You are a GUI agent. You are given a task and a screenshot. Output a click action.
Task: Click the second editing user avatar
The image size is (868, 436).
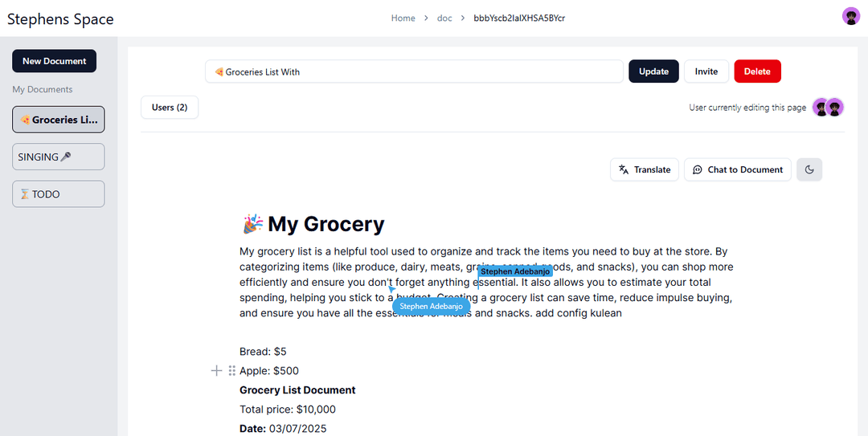coord(836,107)
